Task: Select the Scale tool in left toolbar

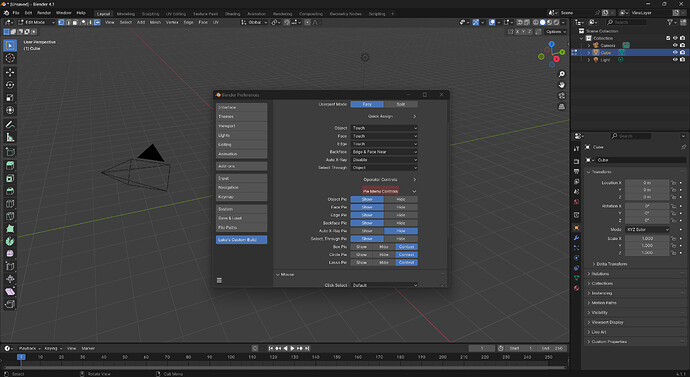Action: (10, 97)
